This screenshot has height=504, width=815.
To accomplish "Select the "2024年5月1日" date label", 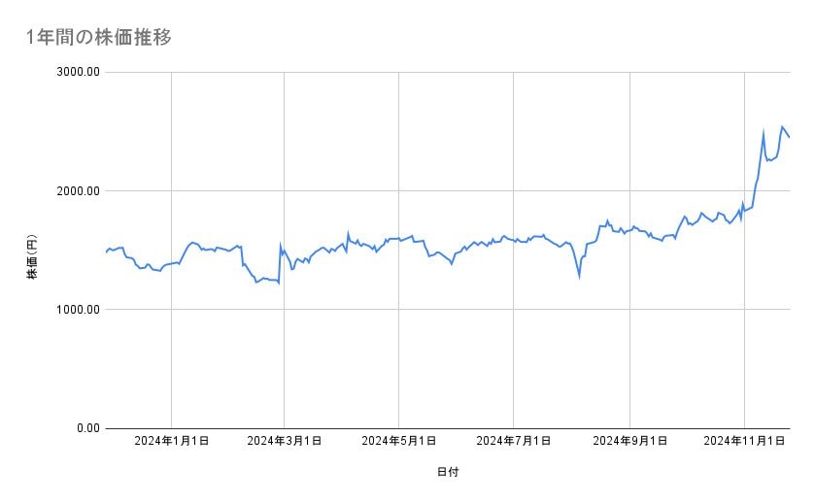I will coord(399,442).
